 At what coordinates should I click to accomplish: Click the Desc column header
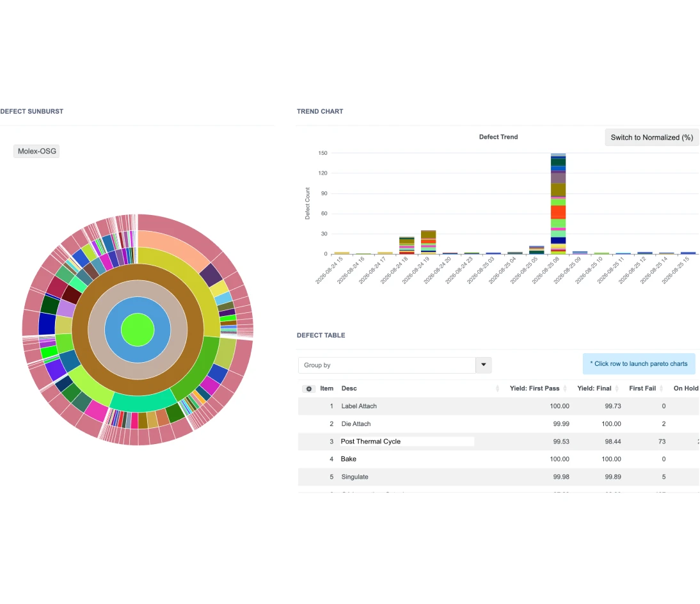point(349,388)
